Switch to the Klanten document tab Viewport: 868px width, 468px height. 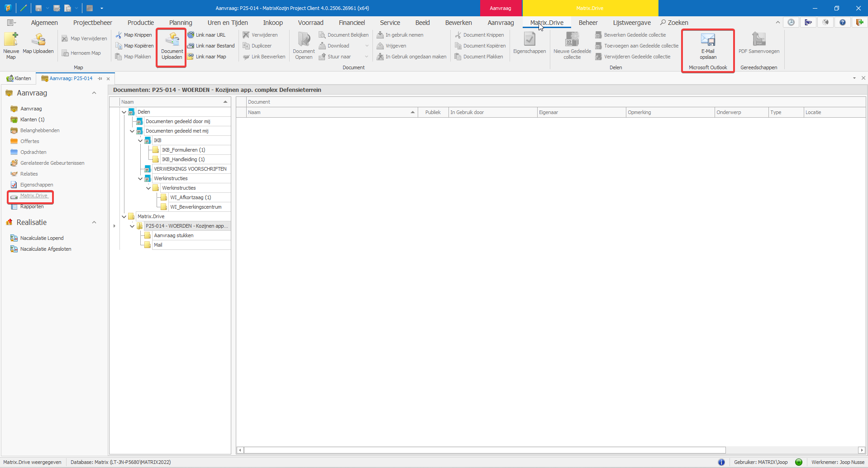19,78
